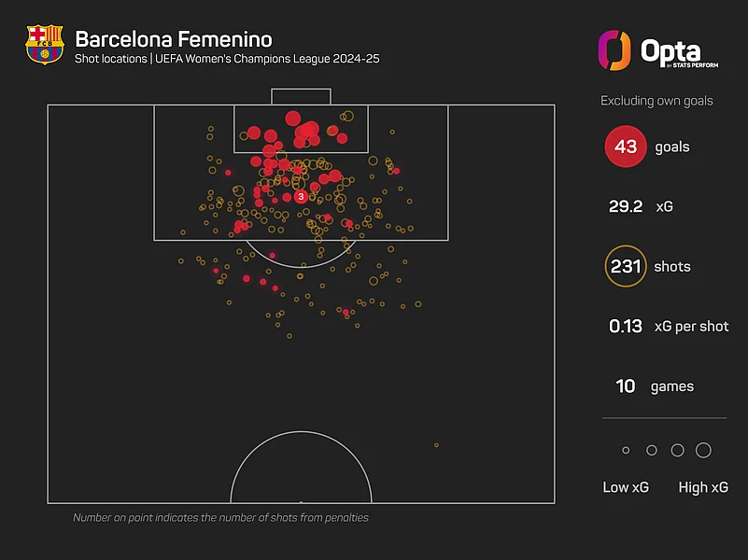
Task: Click the red 43 goals circle
Action: click(626, 147)
